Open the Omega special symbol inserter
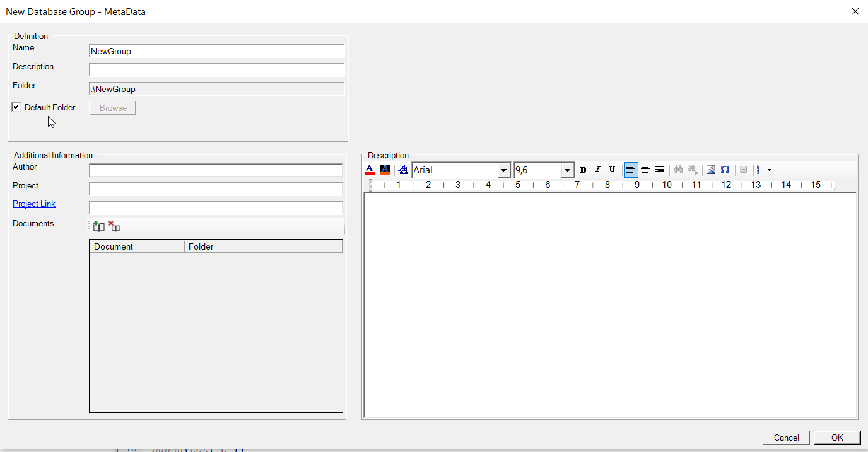Screen dimensions: 868x452 (x=725, y=170)
